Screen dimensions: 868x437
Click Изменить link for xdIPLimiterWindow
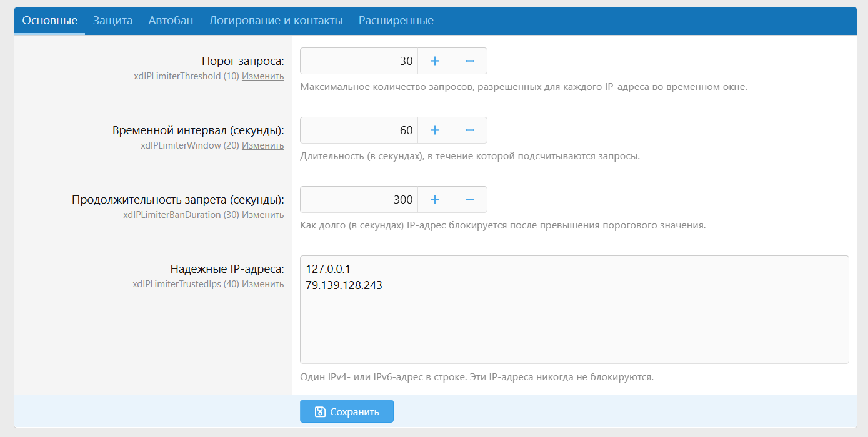click(x=262, y=145)
